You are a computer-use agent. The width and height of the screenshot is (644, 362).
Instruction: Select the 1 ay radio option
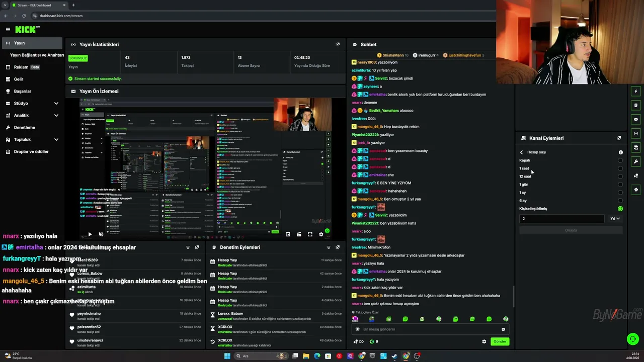click(x=620, y=193)
